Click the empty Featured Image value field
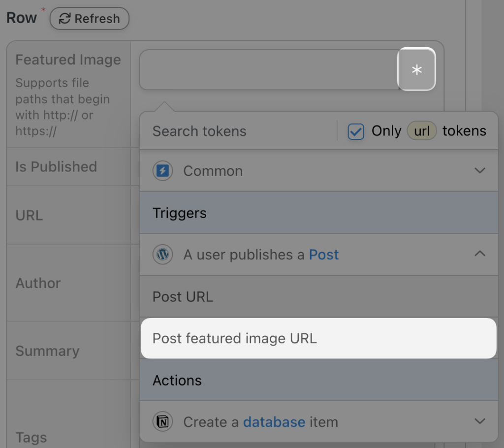 (268, 70)
